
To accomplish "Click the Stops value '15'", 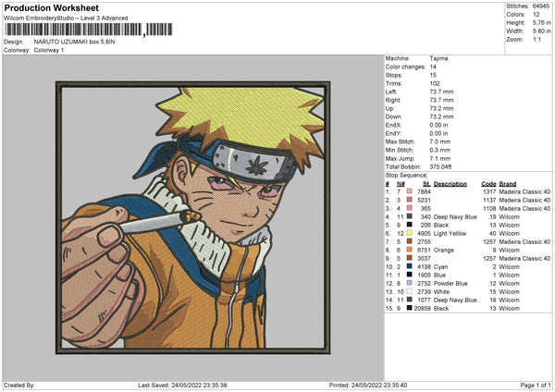I will click(433, 75).
